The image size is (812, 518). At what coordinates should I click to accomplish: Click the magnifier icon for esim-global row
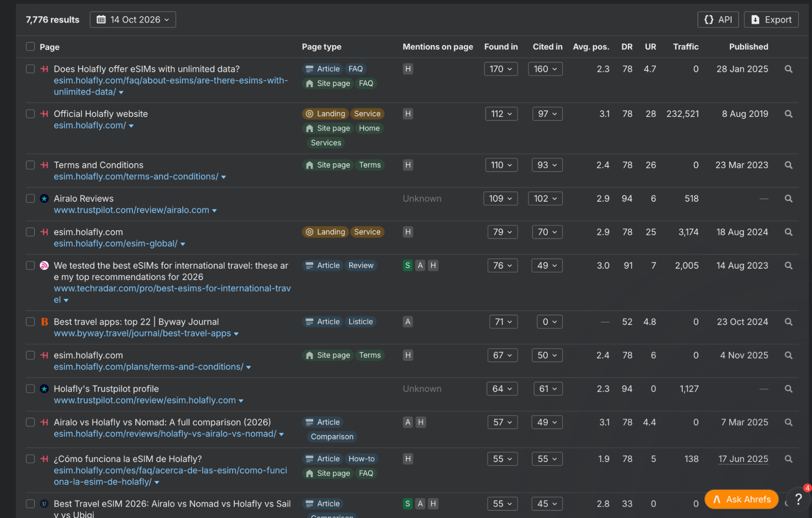coord(788,232)
